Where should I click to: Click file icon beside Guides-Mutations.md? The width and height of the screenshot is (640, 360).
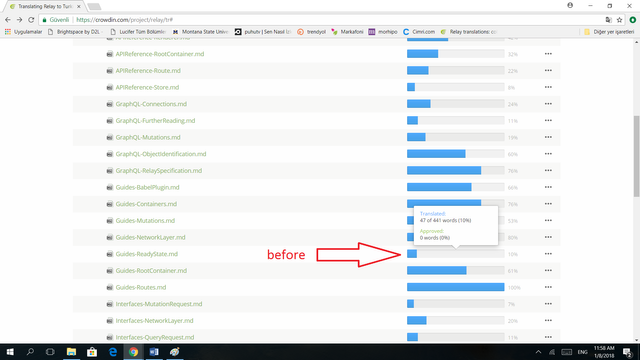109,221
